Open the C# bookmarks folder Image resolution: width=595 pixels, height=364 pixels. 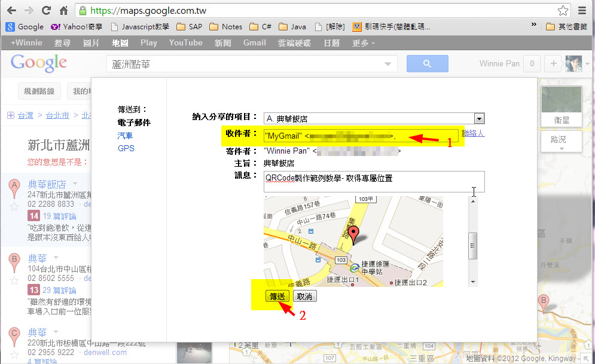[260, 26]
